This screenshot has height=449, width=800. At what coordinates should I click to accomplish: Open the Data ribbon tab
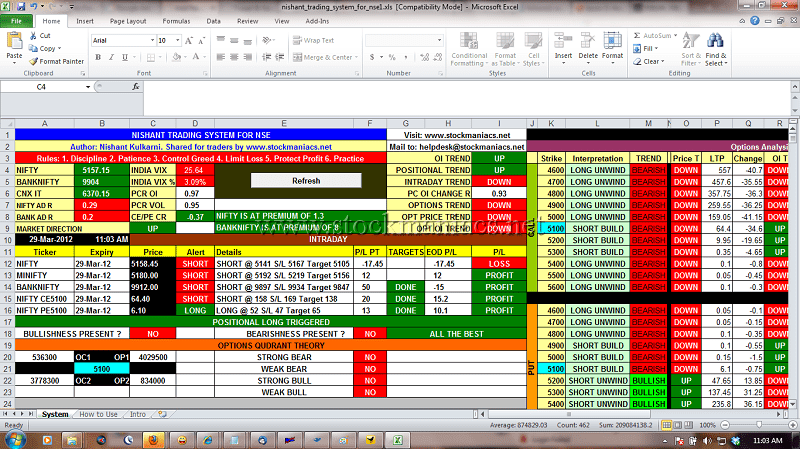[213, 21]
